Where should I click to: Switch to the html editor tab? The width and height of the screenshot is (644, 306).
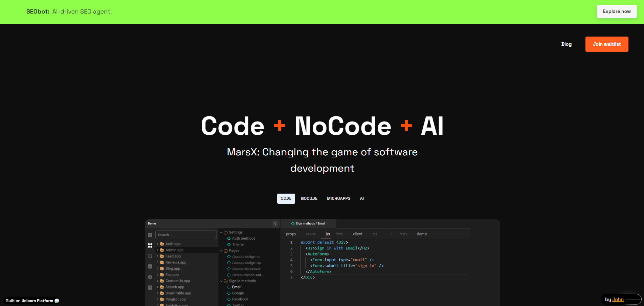pos(339,234)
